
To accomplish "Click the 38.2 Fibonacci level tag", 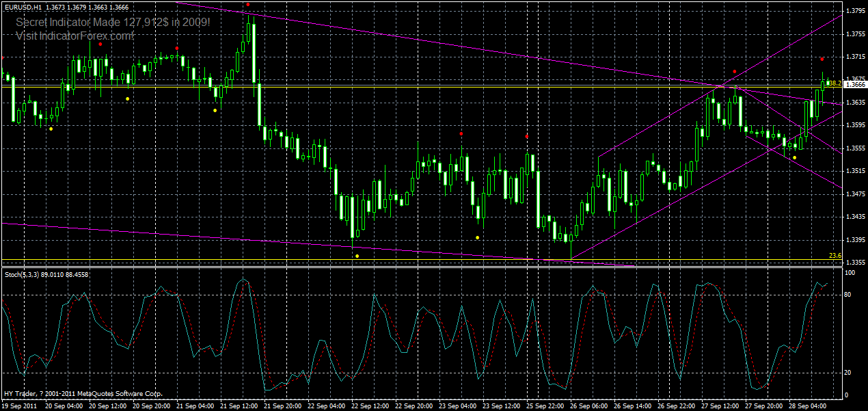I will [x=835, y=83].
